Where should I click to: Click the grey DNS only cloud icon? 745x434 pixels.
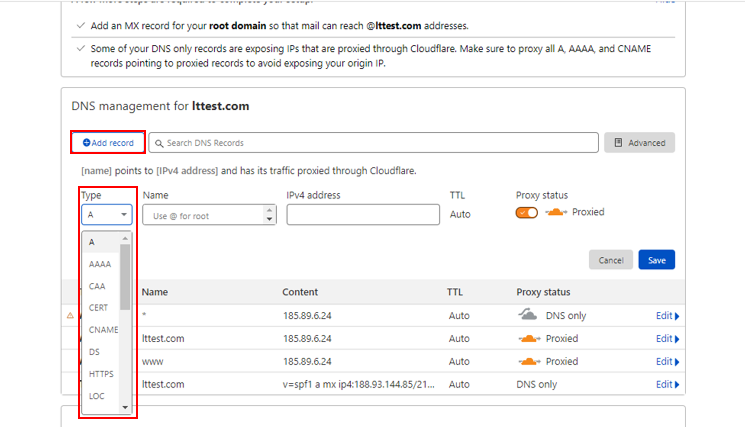click(527, 315)
